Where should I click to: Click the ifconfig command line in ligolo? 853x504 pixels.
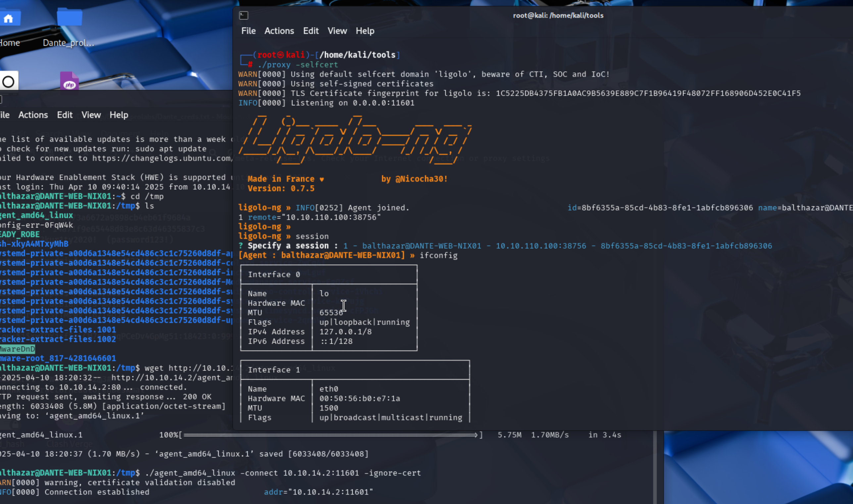pyautogui.click(x=438, y=255)
